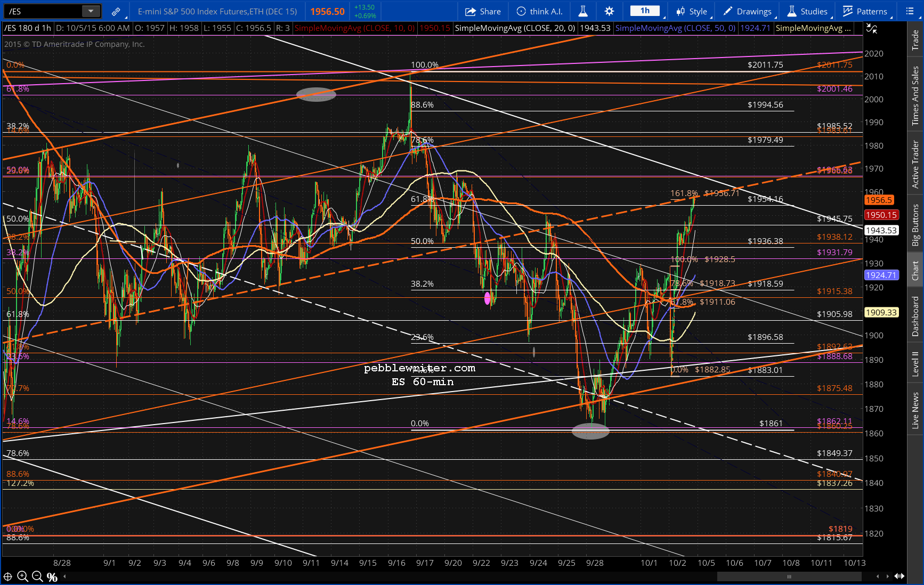
Task: Open the Drawings menu
Action: point(747,11)
